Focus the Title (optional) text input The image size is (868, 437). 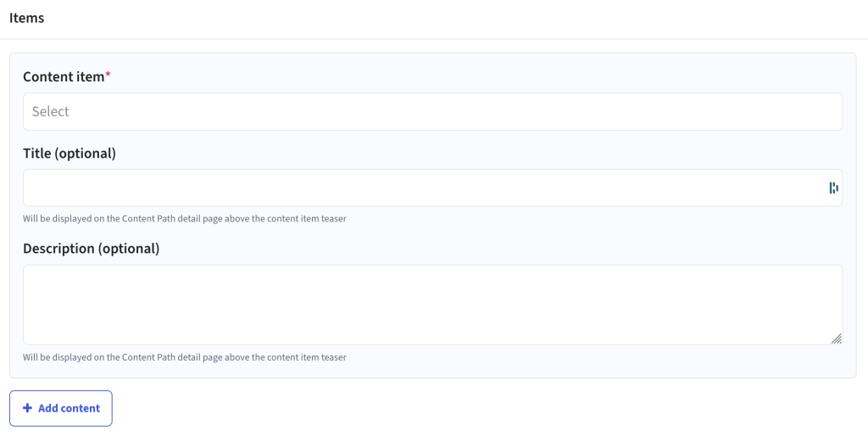pos(432,188)
